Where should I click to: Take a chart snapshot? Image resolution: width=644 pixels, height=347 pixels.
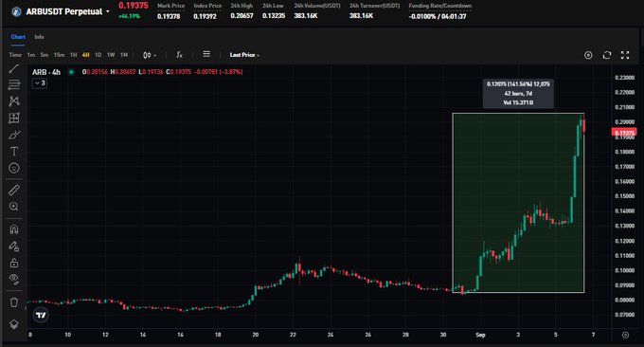pos(588,55)
